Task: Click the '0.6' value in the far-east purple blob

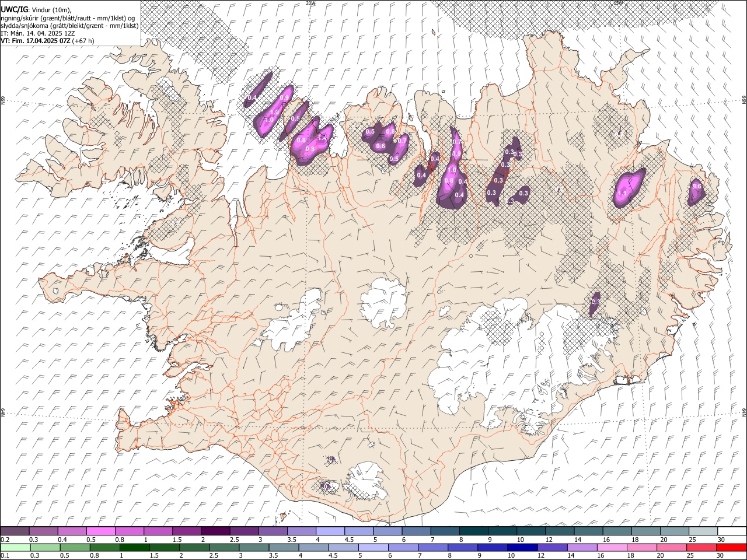Action: 696,186
